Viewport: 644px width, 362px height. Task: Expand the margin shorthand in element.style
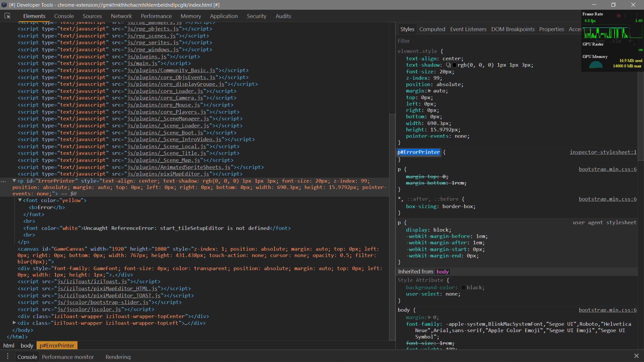[x=429, y=91]
